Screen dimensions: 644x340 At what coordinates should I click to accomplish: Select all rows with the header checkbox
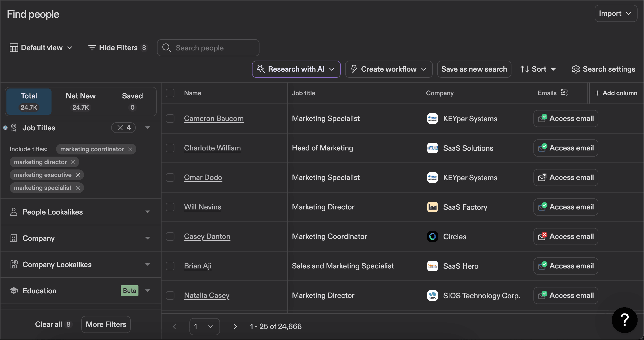pos(170,93)
